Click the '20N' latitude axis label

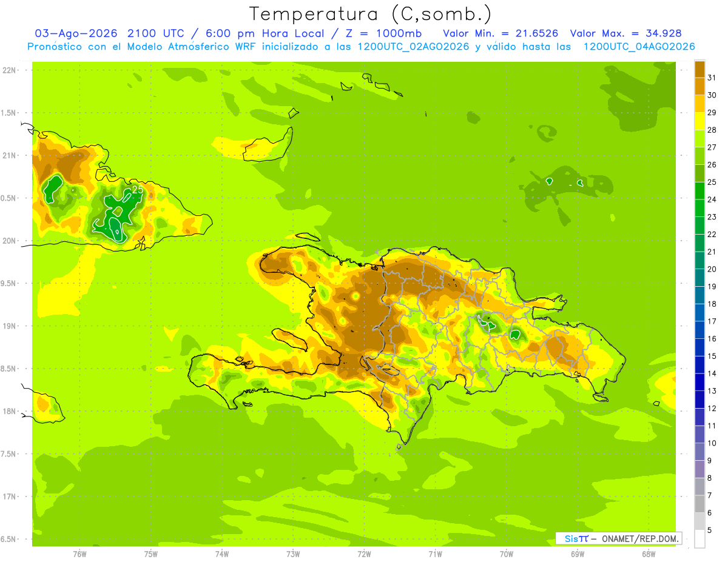pyautogui.click(x=8, y=241)
